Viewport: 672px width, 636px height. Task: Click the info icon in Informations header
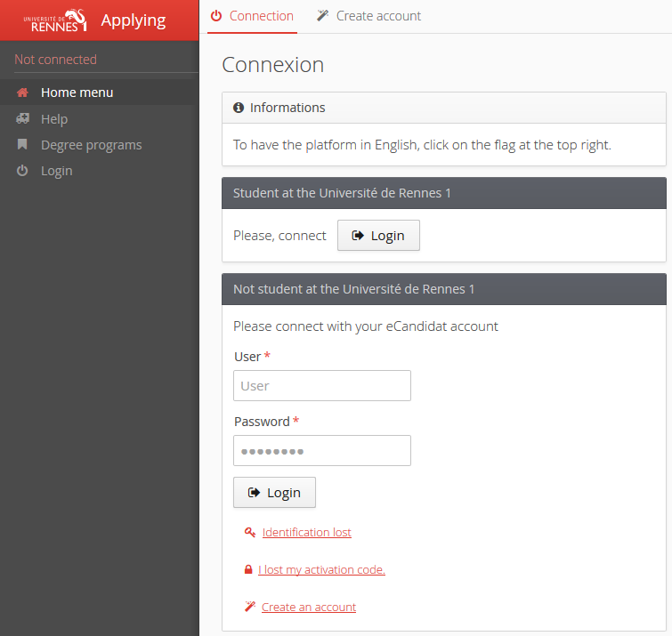tap(239, 108)
